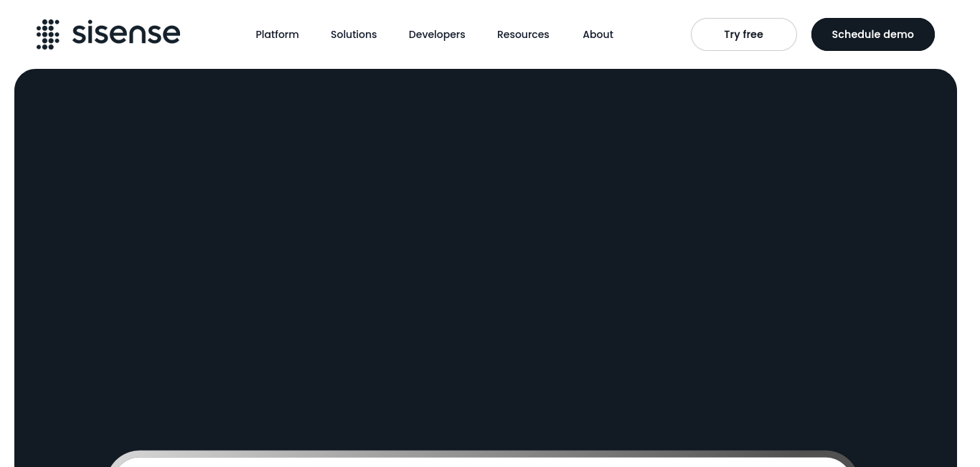980x467 pixels.
Task: Click the Schedule demo button
Action: 872,34
